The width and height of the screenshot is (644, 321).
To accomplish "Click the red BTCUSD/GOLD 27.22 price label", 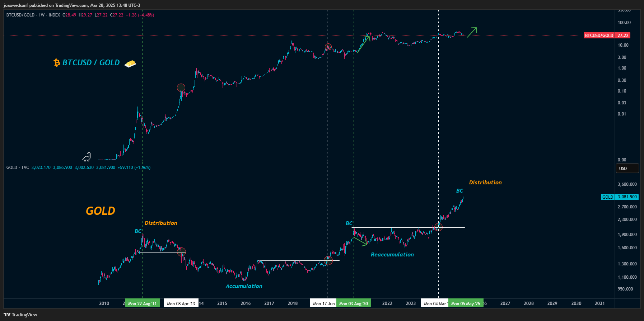I will tap(607, 36).
